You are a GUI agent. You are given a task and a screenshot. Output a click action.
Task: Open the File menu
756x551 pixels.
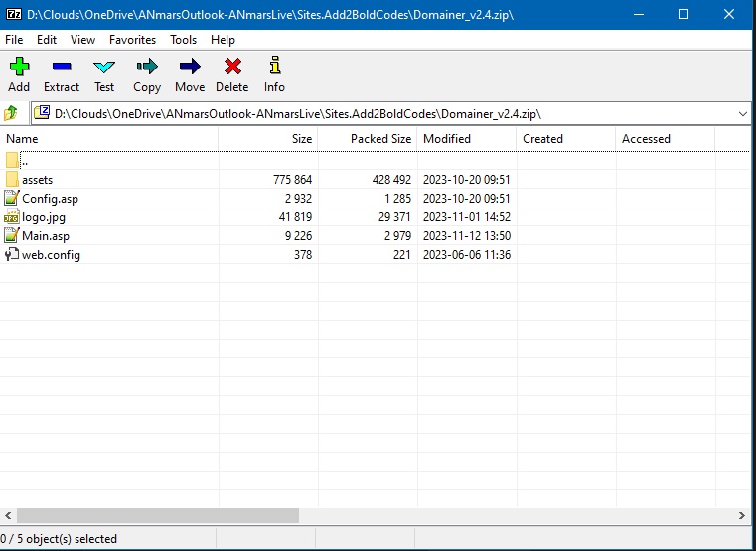point(14,40)
